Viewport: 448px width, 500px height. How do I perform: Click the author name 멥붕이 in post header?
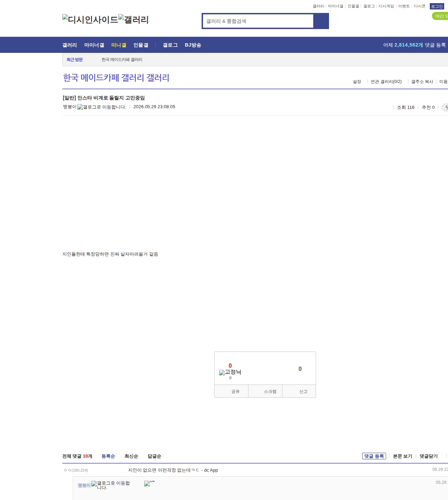click(70, 107)
